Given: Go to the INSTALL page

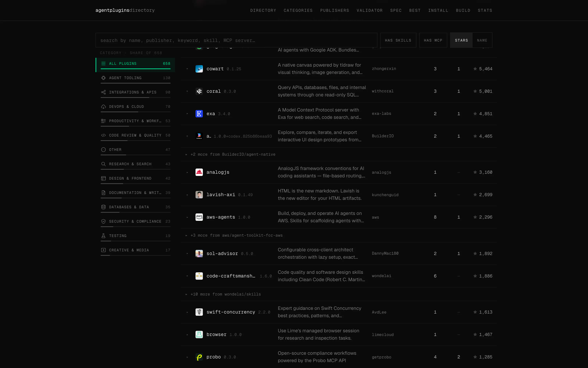Looking at the screenshot, I should [x=438, y=10].
